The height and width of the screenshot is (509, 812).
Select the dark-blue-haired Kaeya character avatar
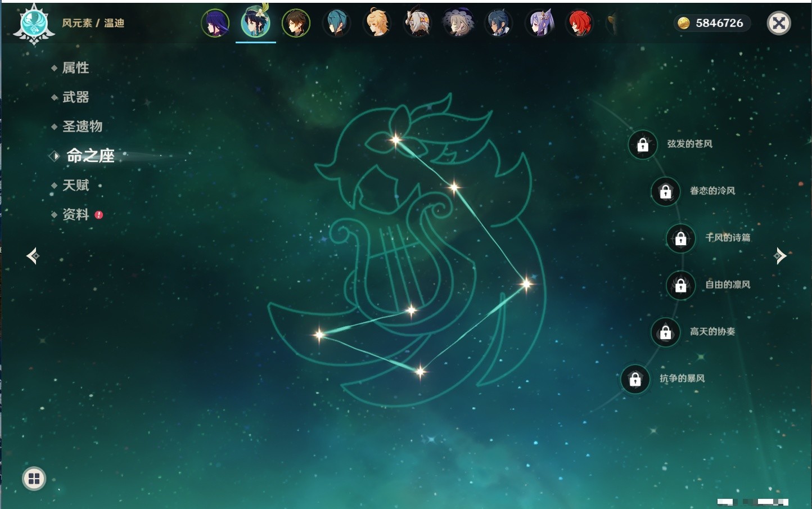point(499,23)
